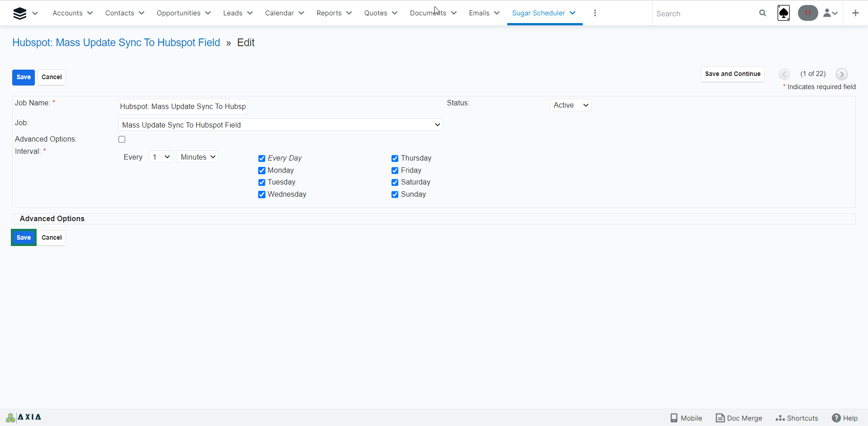The height and width of the screenshot is (426, 868).
Task: Open Shortcuts in the footer
Action: [x=797, y=418]
